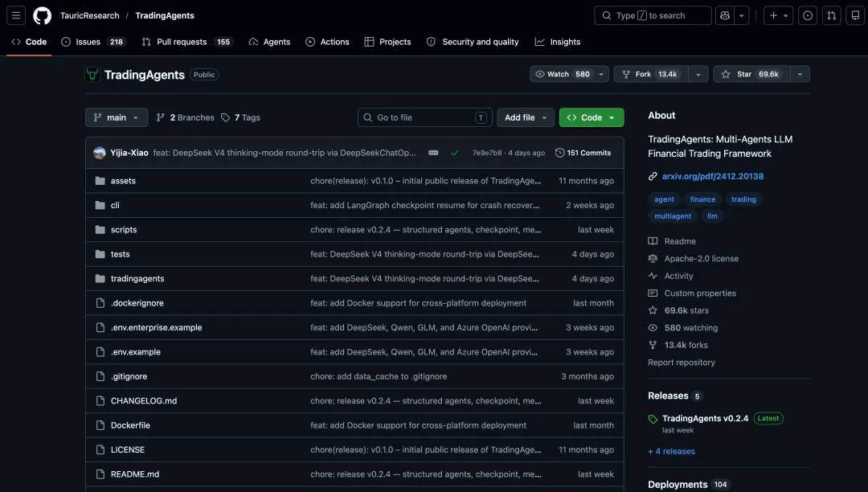
Task: Open the main branch selector dropdown
Action: coord(117,117)
